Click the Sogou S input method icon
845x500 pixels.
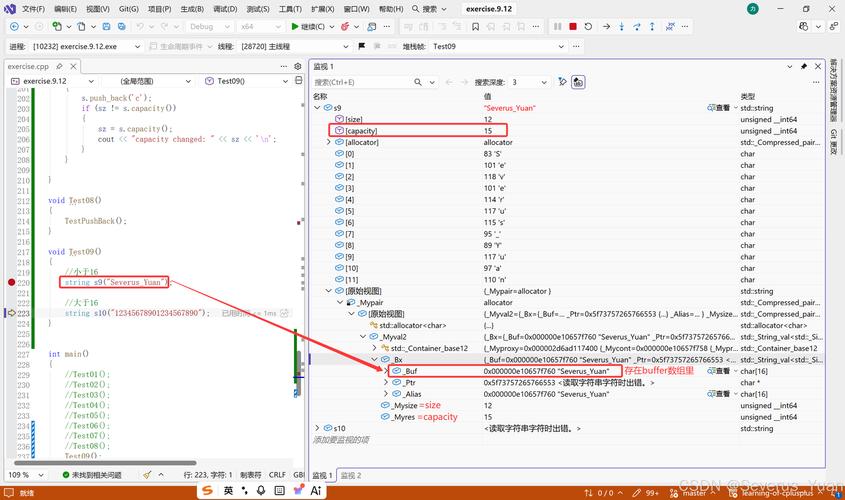pyautogui.click(x=207, y=490)
